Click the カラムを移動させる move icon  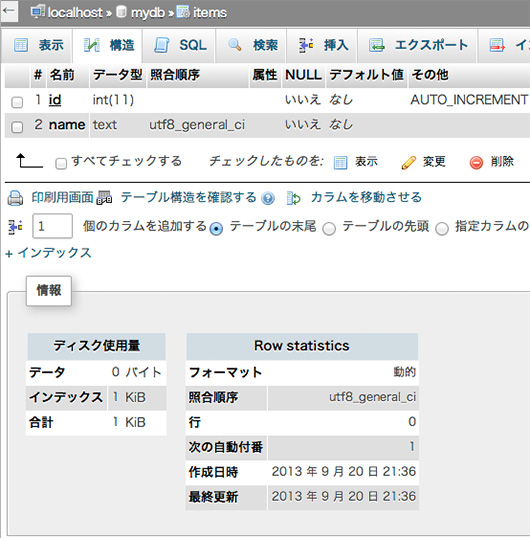[x=294, y=198]
